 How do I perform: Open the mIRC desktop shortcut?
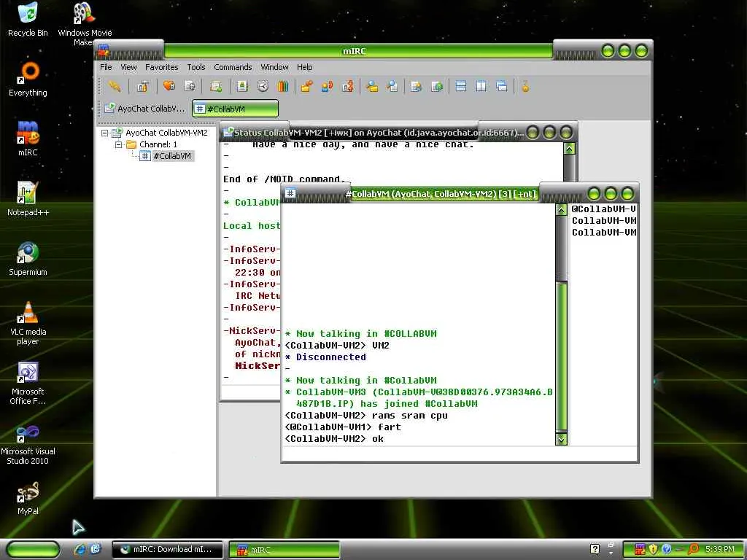coord(28,139)
